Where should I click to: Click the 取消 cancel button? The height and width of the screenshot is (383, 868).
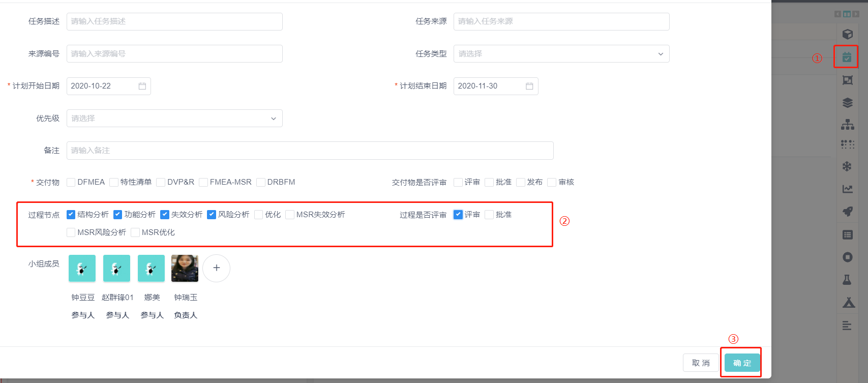pos(701,363)
